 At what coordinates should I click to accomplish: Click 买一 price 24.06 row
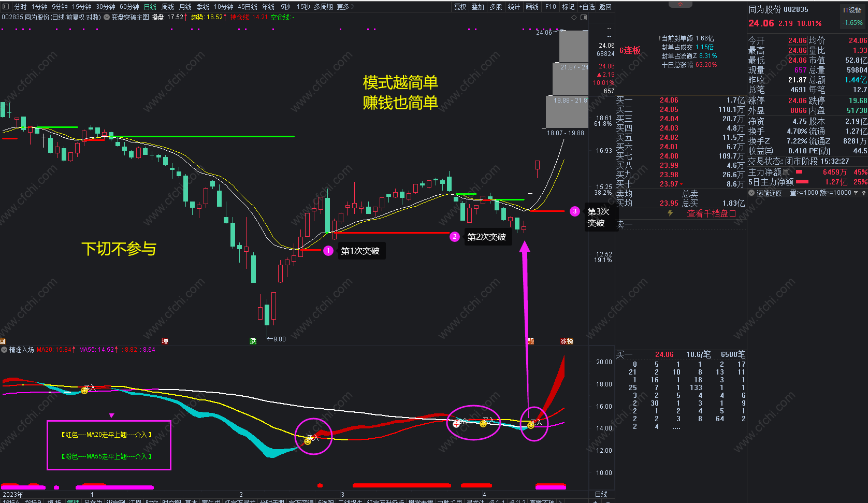click(681, 100)
